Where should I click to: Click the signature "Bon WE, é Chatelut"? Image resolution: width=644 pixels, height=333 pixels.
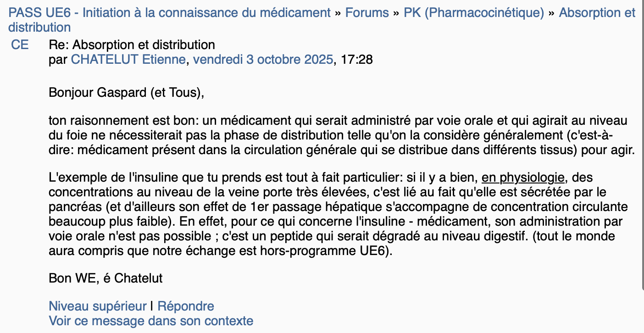pos(105,278)
